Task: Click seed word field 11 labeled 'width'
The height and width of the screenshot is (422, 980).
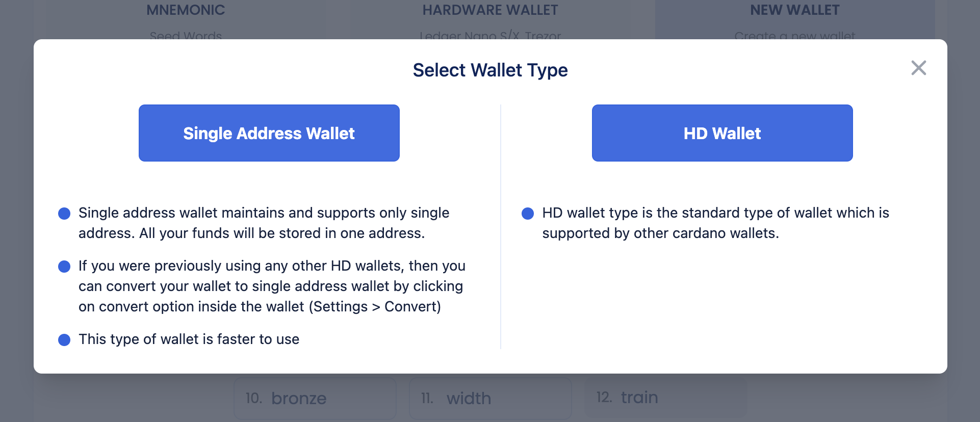Action: click(x=489, y=398)
